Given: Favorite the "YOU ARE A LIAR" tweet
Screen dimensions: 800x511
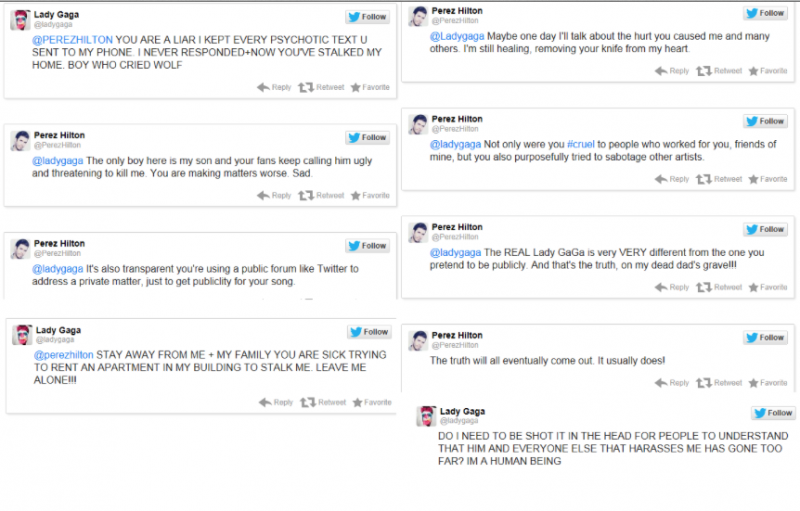Looking at the screenshot, I should pos(370,87).
